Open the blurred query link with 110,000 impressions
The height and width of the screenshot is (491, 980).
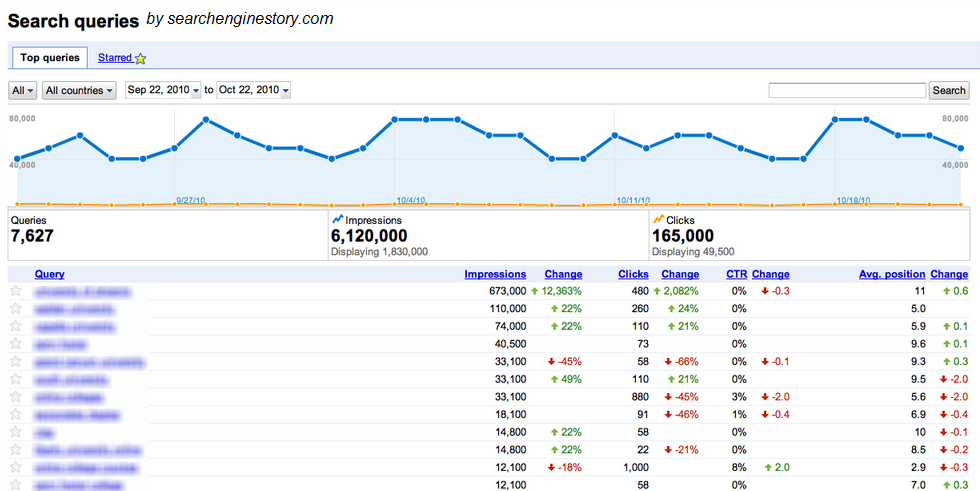coord(74,309)
